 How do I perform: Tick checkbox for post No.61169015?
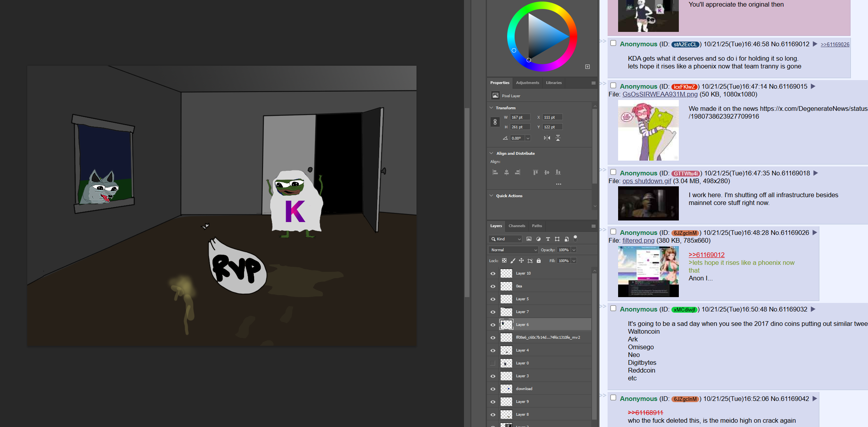click(613, 86)
